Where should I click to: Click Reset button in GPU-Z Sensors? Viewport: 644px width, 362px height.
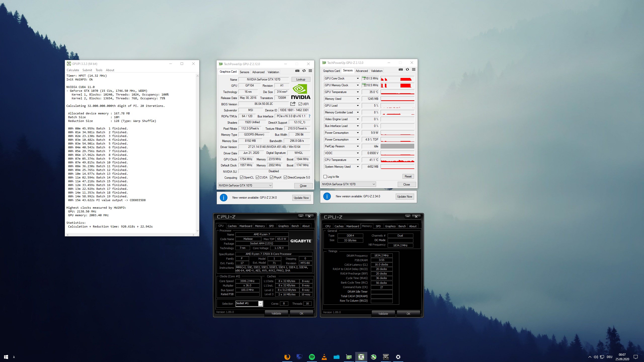(x=408, y=176)
